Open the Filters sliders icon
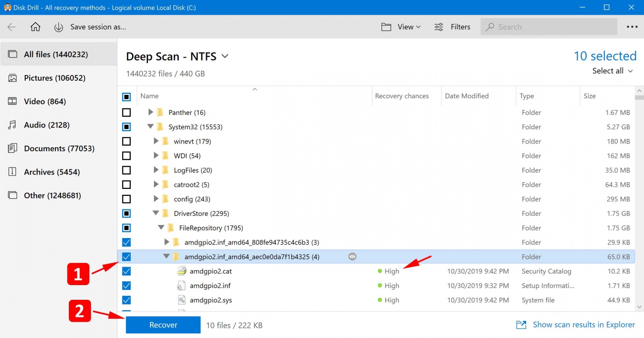Screen dimensions: 644x338 pos(439,27)
